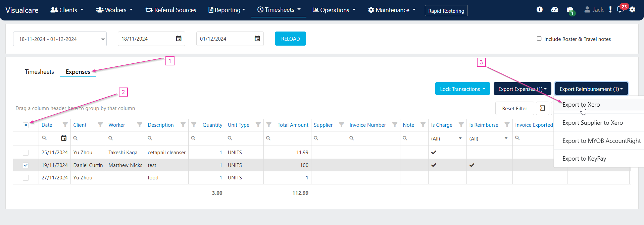Open the info icon in top bar

(x=539, y=10)
